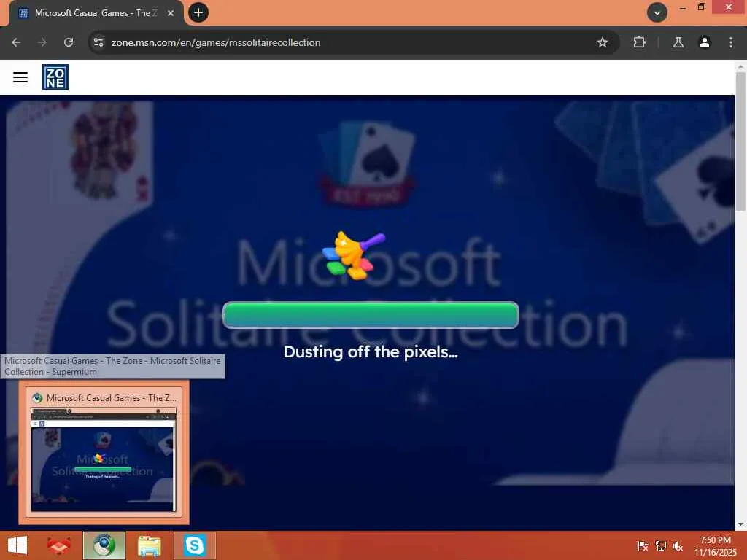Select the Microsoft Casual Games tab
Screen dimensions: 747x560
coord(96,13)
